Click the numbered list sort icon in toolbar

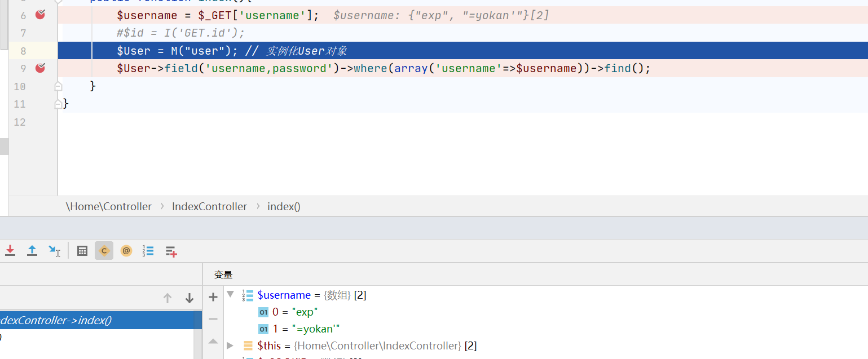[x=148, y=251]
